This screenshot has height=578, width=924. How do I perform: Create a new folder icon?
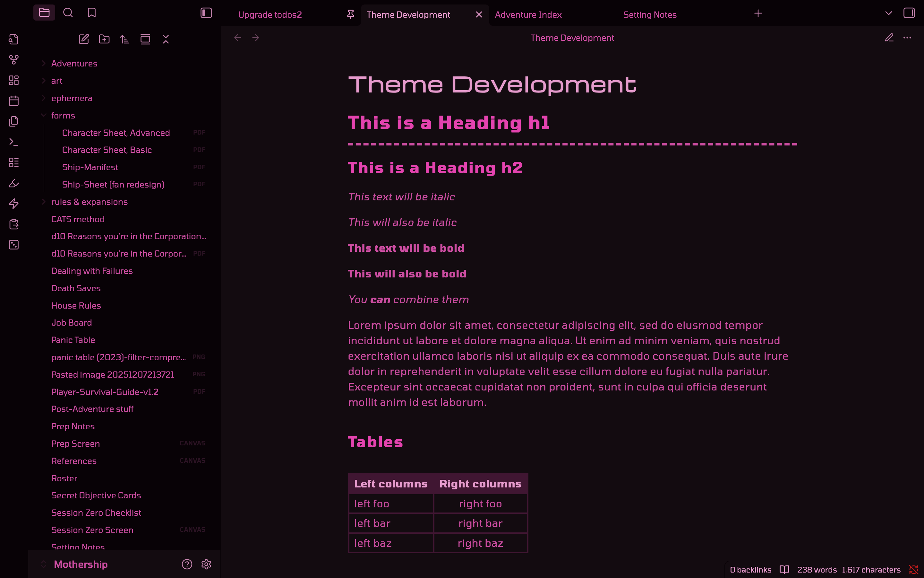coord(104,39)
